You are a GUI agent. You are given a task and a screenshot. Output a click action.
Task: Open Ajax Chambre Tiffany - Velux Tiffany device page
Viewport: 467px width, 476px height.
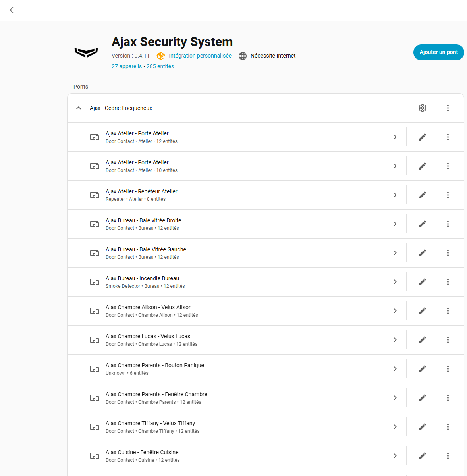coord(395,426)
